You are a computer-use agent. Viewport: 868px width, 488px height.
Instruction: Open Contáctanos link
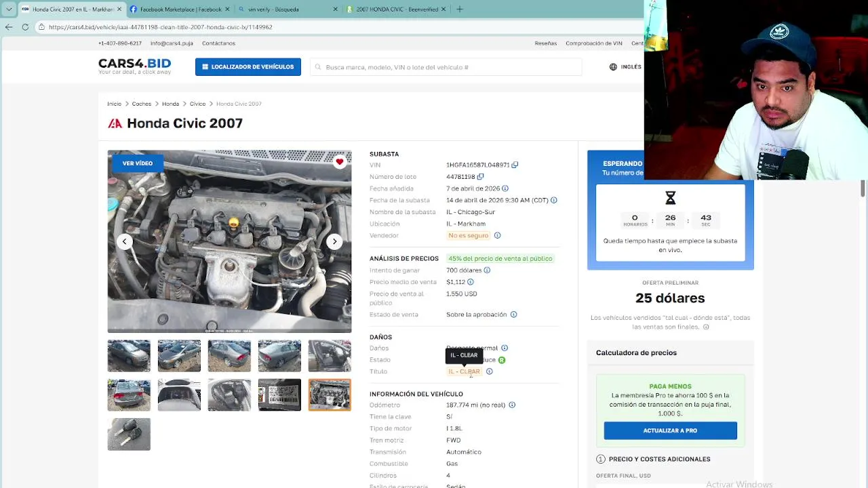point(218,43)
